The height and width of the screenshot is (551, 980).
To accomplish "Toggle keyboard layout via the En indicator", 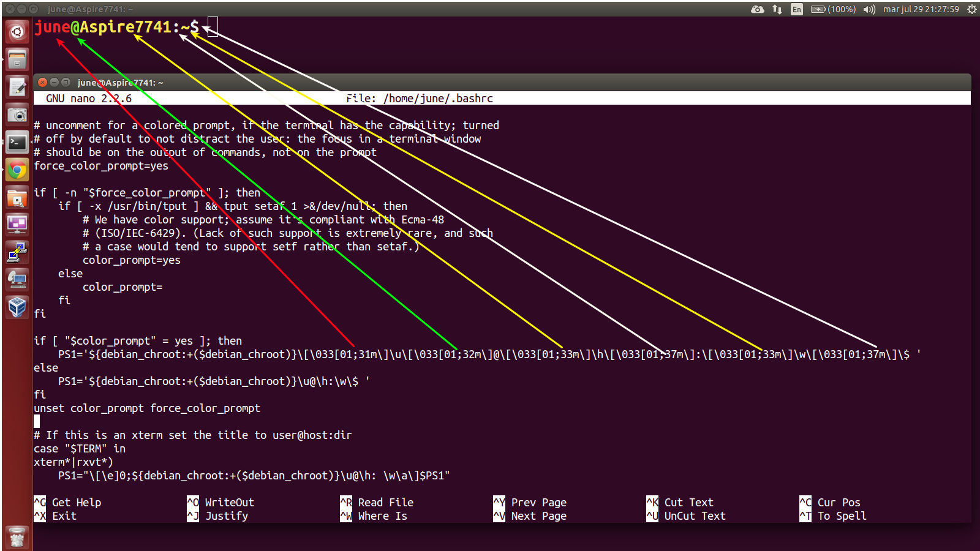I will click(x=796, y=9).
